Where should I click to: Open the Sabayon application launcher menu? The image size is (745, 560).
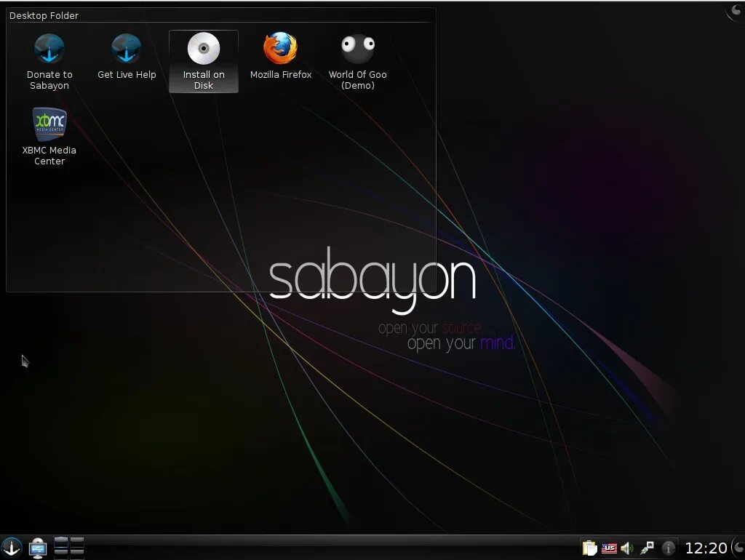pos(11,548)
